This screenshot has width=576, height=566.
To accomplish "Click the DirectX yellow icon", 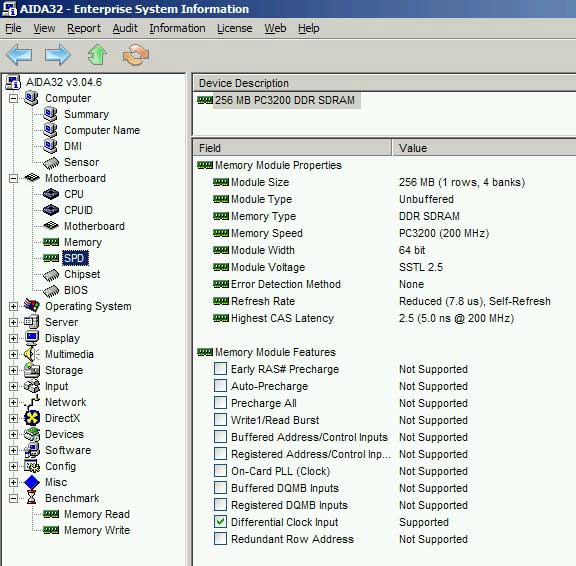I will (x=32, y=418).
